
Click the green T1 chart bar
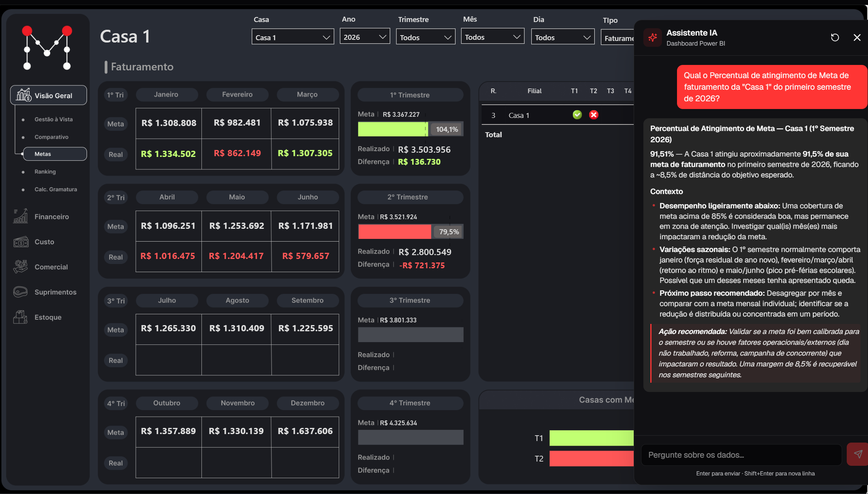coord(592,438)
